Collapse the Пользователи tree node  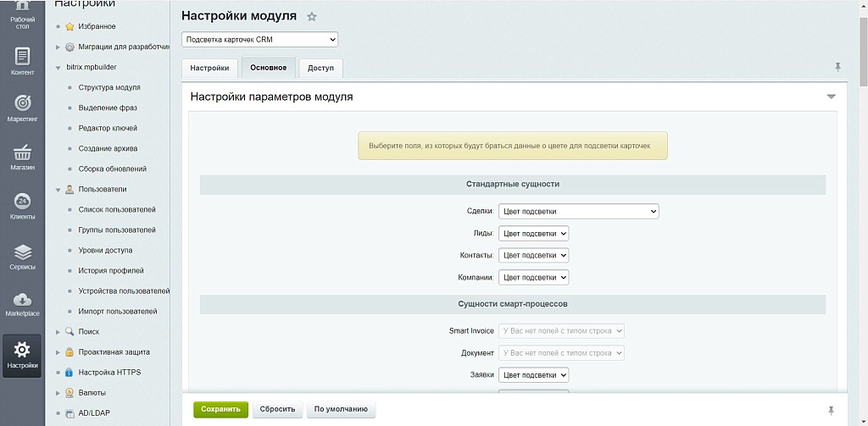(58, 190)
